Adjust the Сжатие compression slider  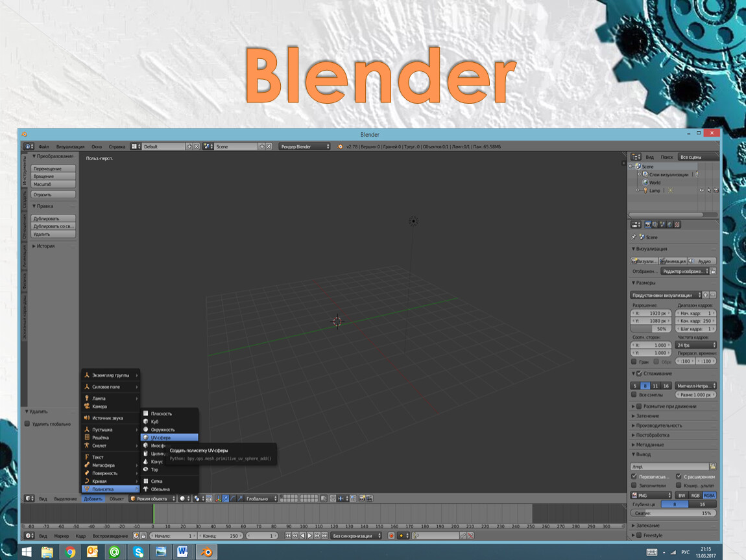(x=673, y=513)
